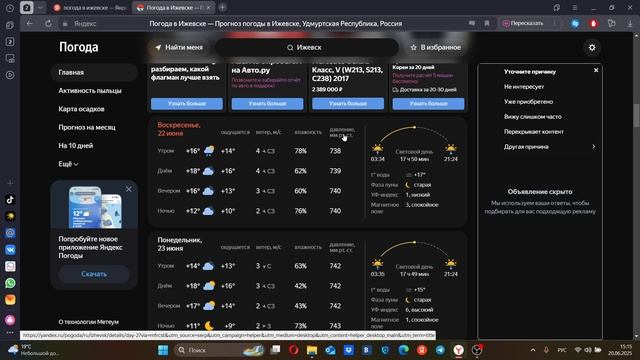Expand Другая причина submenu arrow
The height and width of the screenshot is (360, 640).
(x=594, y=147)
